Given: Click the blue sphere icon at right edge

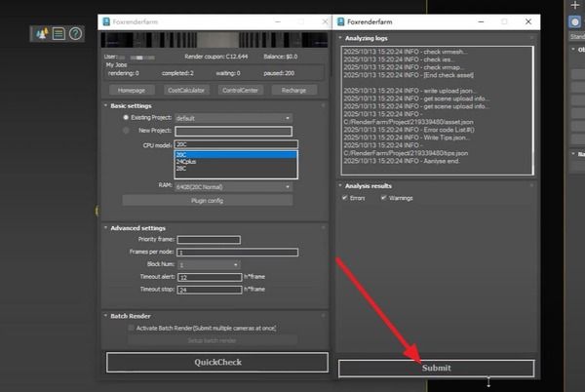Looking at the screenshot, I should tap(575, 21).
